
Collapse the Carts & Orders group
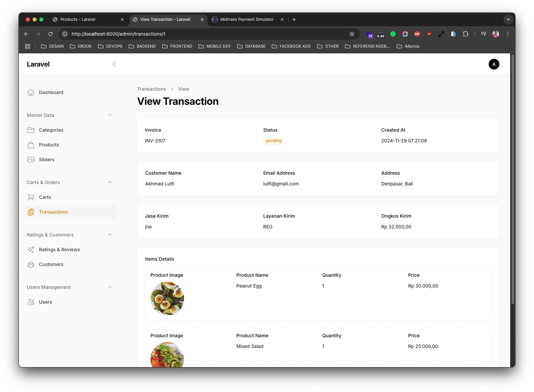pyautogui.click(x=110, y=182)
